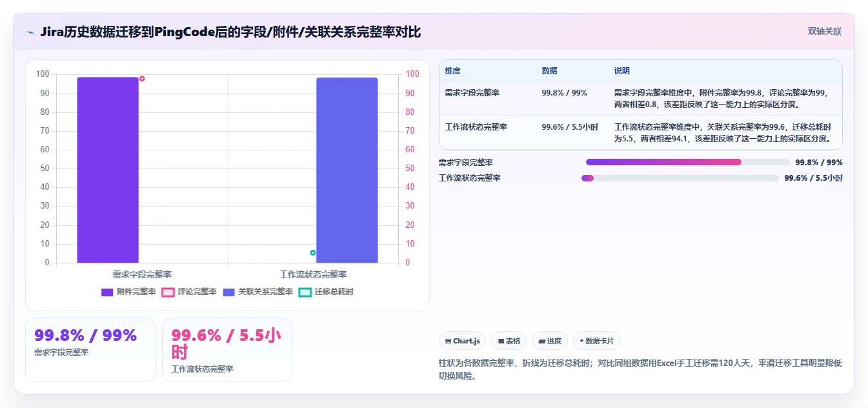
Task: Click the 99.8% / 99% value beside progress bar
Action: 819,163
